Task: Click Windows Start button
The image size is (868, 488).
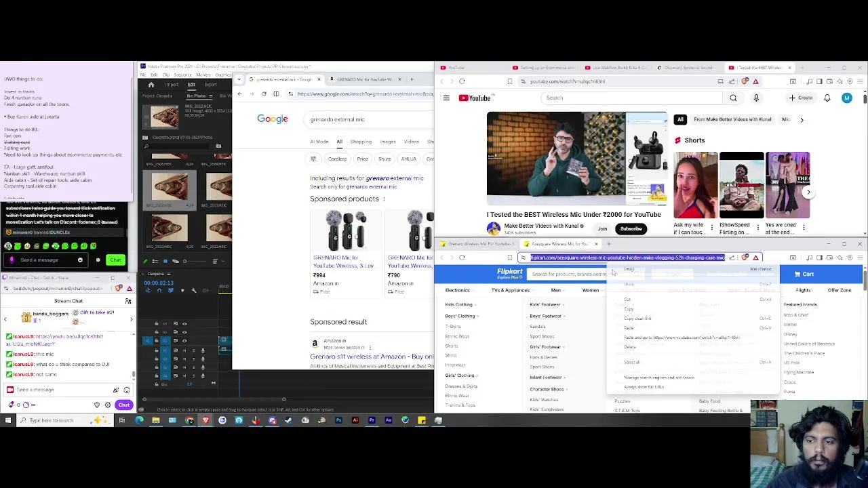Action: coord(8,420)
